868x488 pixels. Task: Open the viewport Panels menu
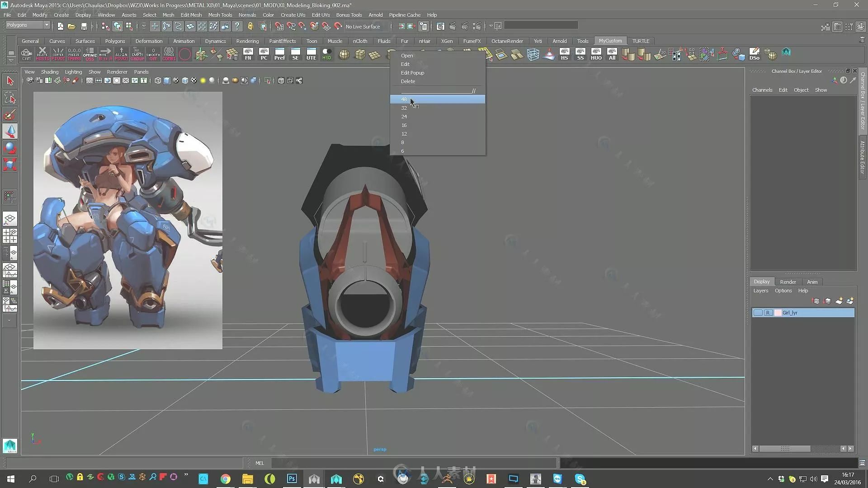pyautogui.click(x=141, y=72)
